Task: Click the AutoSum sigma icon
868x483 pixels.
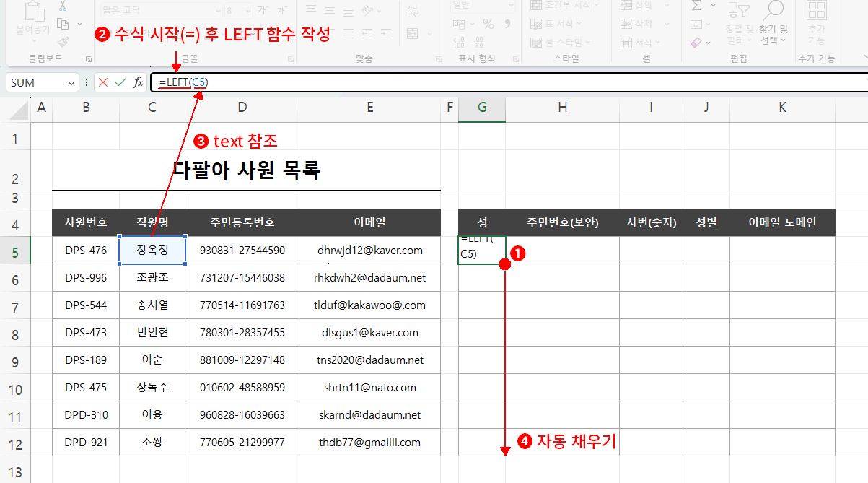Action: click(696, 6)
